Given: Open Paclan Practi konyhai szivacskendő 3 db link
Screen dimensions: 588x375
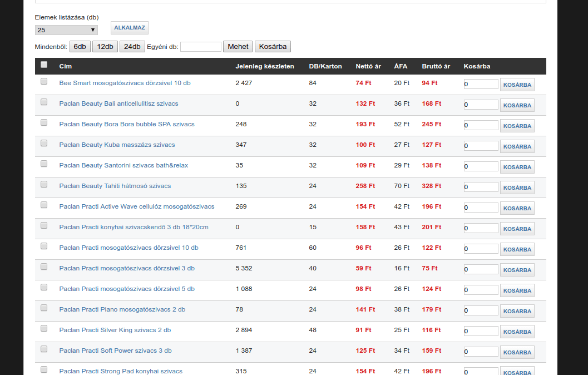Looking at the screenshot, I should point(134,227).
